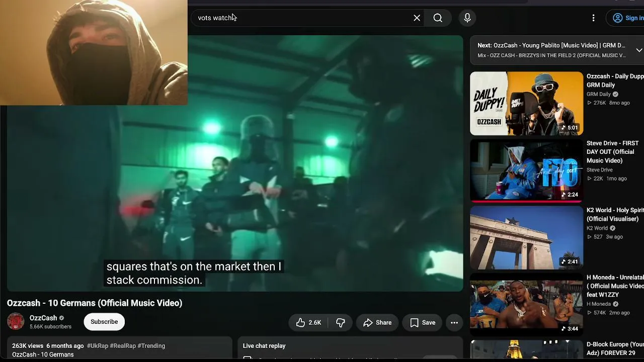Click the '263K views' text in description

[x=28, y=346]
